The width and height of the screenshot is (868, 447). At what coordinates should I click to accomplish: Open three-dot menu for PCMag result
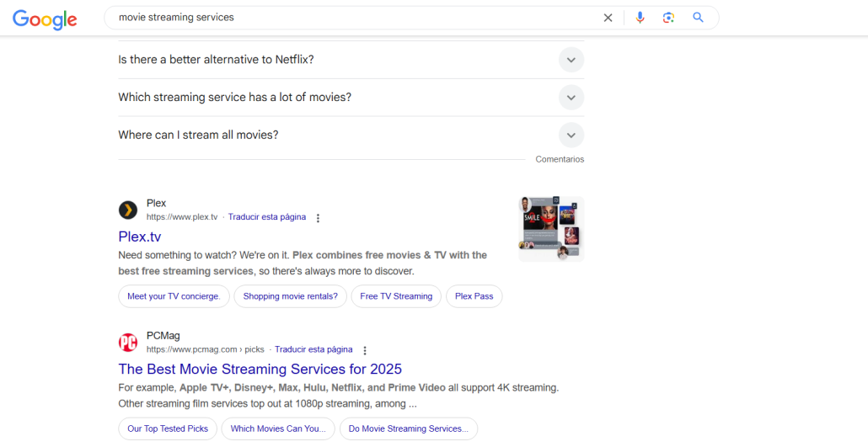(x=364, y=350)
